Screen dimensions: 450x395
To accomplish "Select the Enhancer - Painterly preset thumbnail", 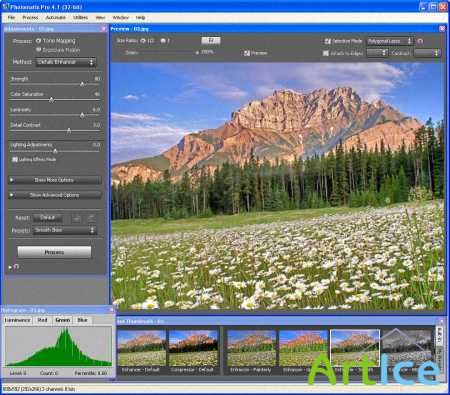I will pyautogui.click(x=251, y=349).
